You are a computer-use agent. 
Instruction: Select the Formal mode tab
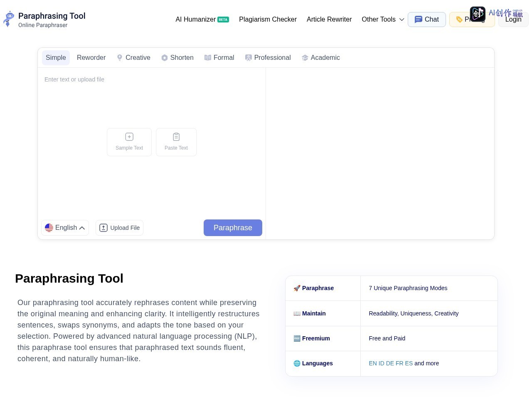[219, 58]
